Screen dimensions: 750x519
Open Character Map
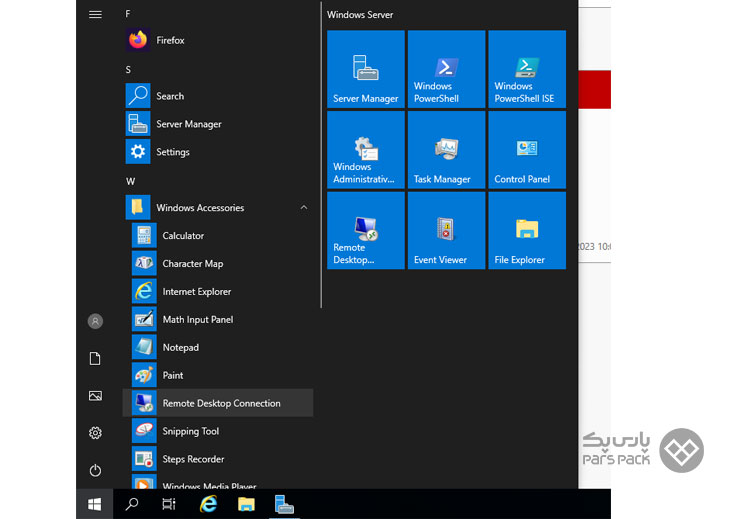point(218,264)
